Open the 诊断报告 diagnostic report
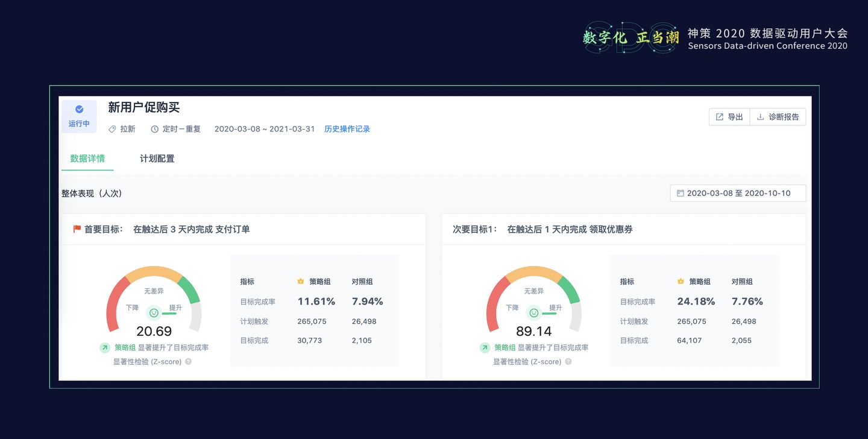This screenshot has width=868, height=439. point(778,117)
